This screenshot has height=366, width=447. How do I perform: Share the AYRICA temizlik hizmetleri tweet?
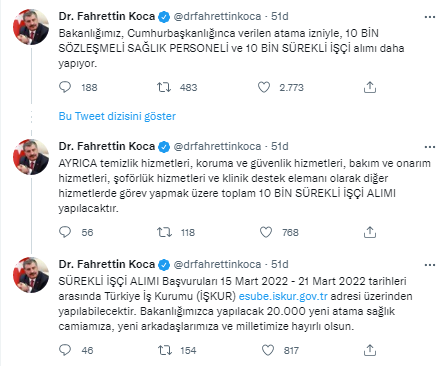coord(370,232)
